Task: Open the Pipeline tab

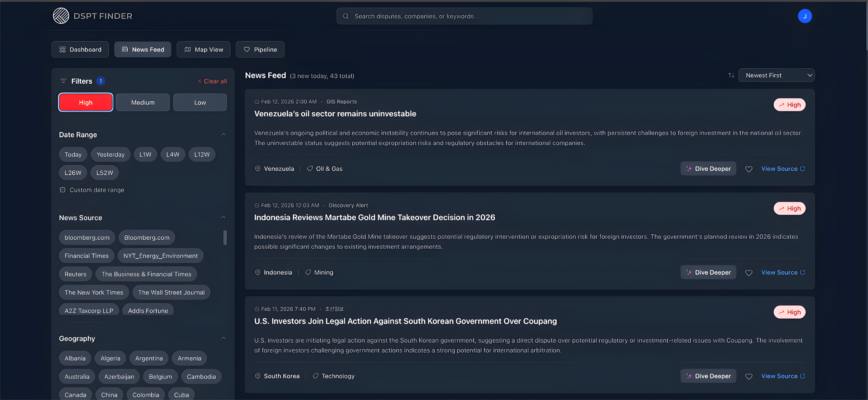Action: 260,49
